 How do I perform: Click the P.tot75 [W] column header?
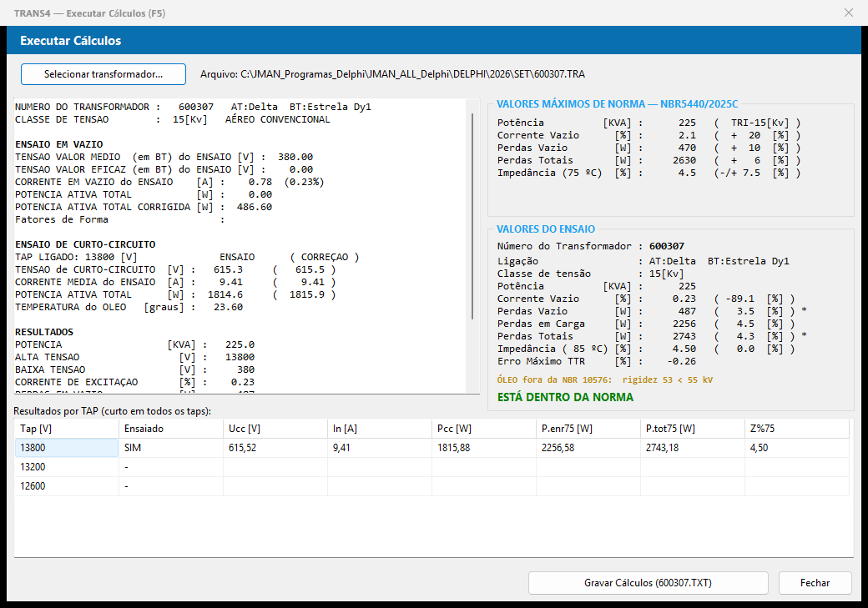pyautogui.click(x=693, y=429)
